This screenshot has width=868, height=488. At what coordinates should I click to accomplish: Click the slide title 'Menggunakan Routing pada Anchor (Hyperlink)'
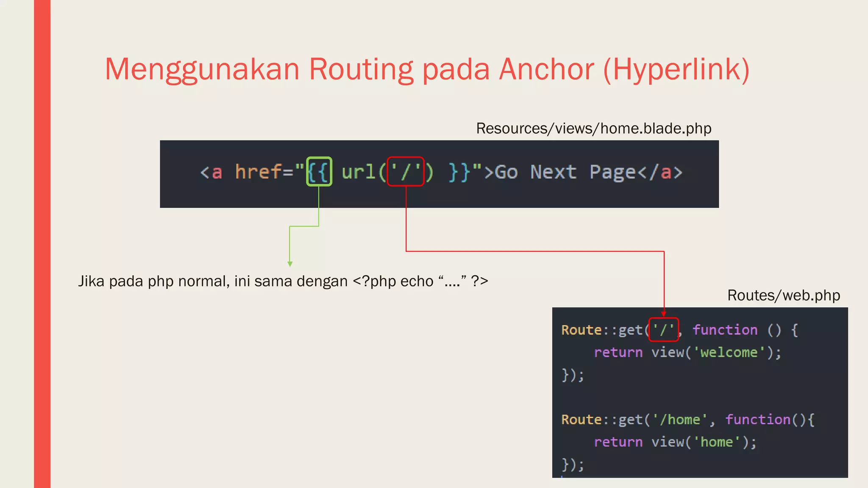pyautogui.click(x=427, y=69)
